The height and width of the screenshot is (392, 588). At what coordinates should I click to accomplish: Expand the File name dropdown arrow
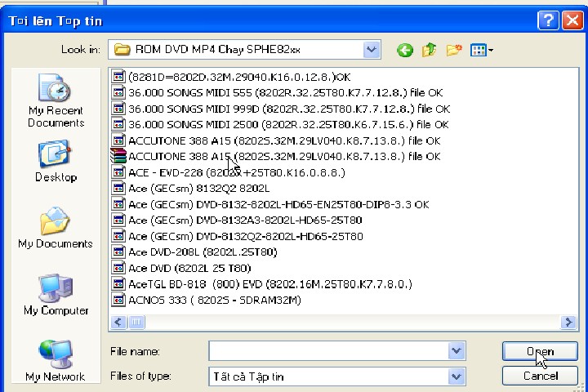(457, 350)
